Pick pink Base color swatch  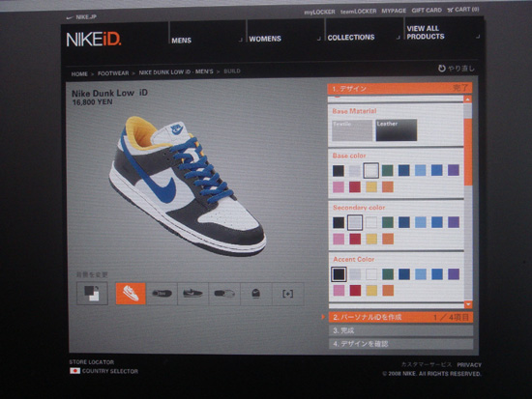click(x=339, y=186)
